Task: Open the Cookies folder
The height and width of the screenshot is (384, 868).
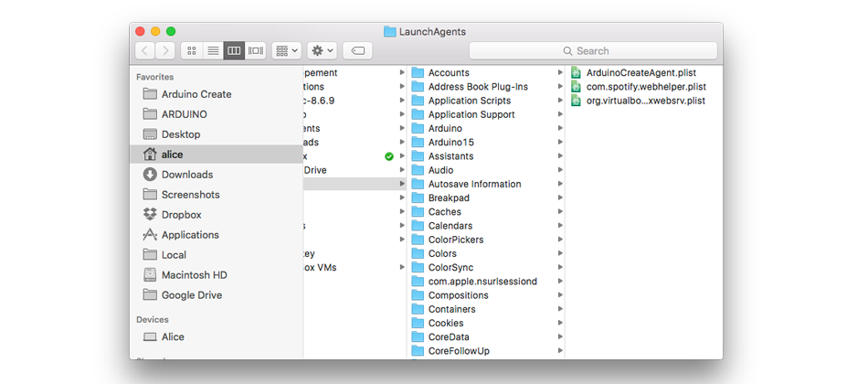Action: [486, 323]
